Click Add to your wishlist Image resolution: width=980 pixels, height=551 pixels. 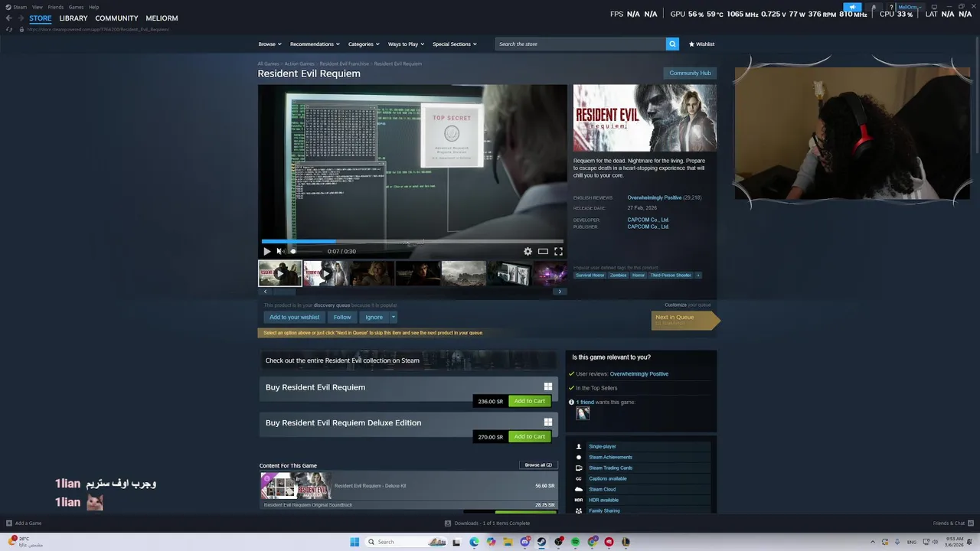pos(294,317)
